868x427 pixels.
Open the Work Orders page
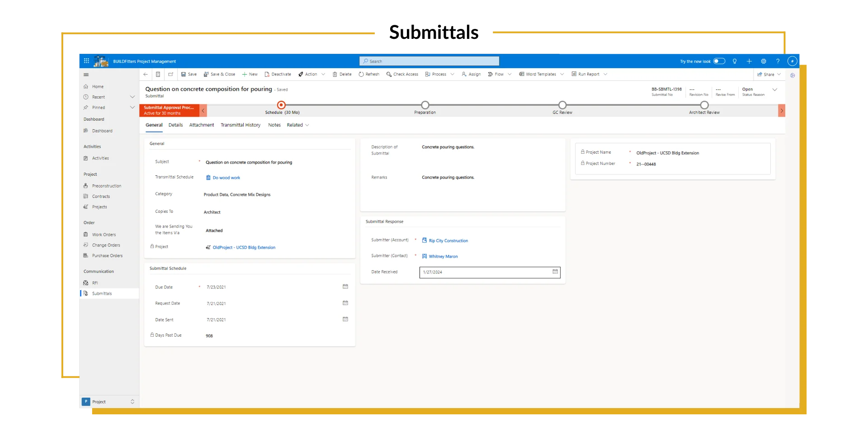point(104,234)
